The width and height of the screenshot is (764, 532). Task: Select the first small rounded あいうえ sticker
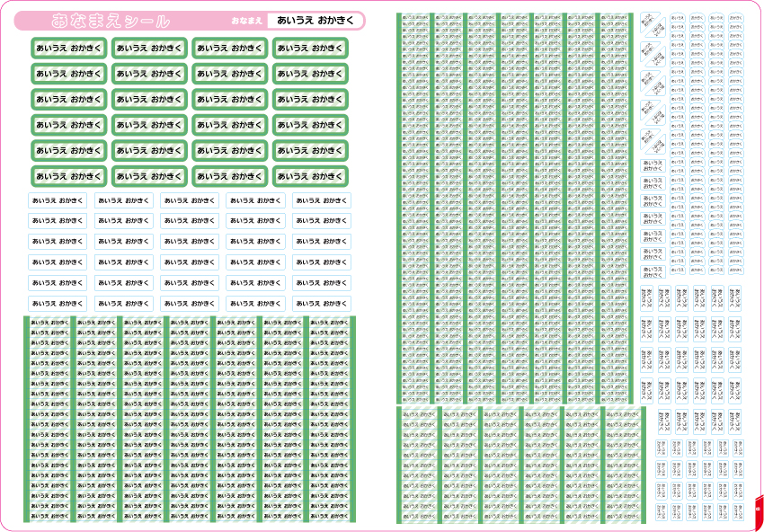[678, 17]
